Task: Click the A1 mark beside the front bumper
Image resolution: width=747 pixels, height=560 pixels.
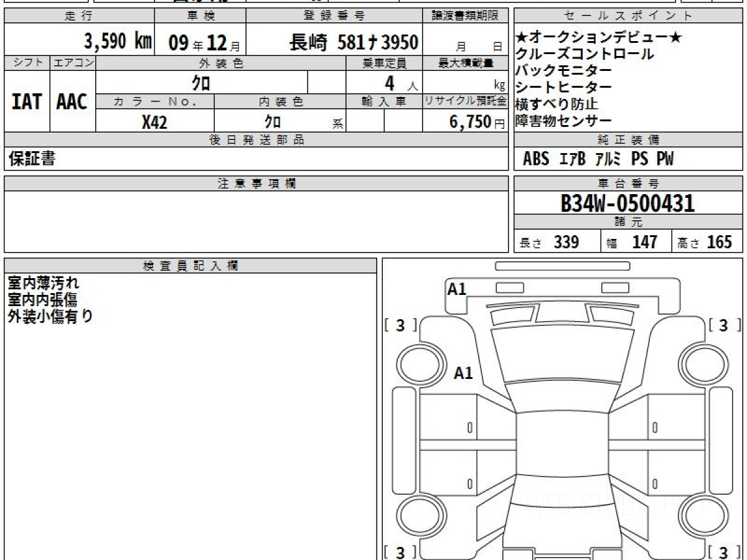Action: [x=457, y=289]
